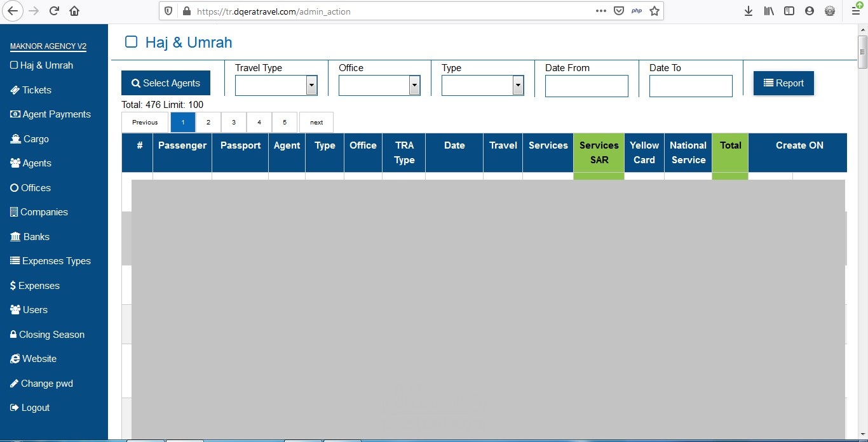
Task: Open Expenses Types in the sidebar
Action: click(x=50, y=261)
